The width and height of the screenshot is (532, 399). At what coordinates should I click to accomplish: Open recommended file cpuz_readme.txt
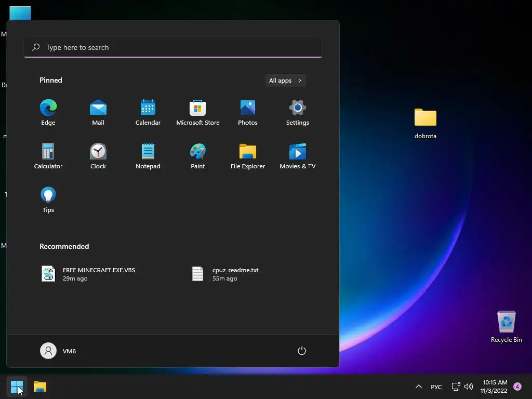point(225,274)
